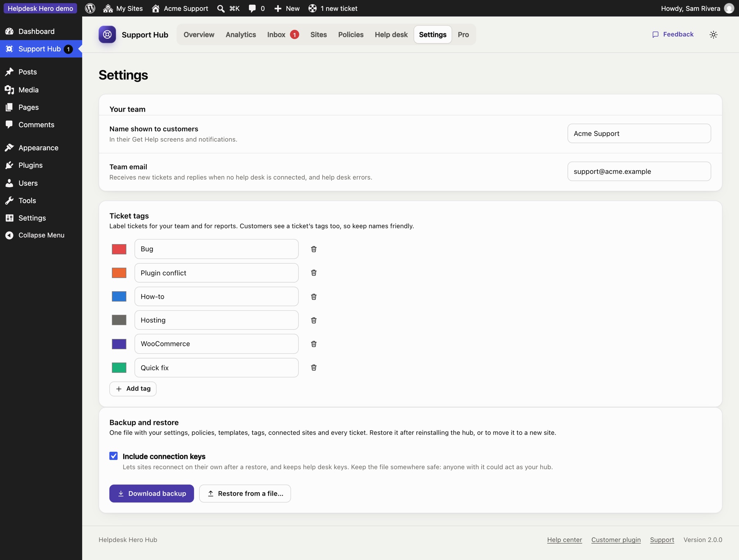This screenshot has height=560, width=739.
Task: Open Support Hub in the sidebar
Action: click(x=41, y=49)
